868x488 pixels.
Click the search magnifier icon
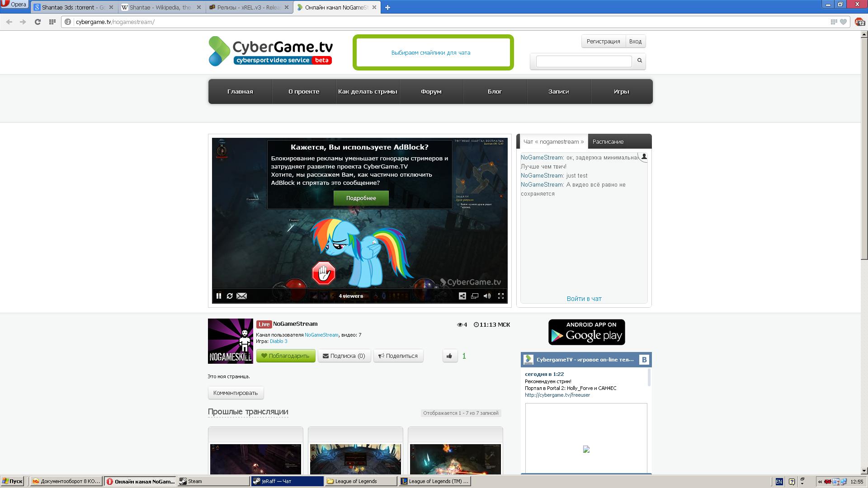click(639, 61)
